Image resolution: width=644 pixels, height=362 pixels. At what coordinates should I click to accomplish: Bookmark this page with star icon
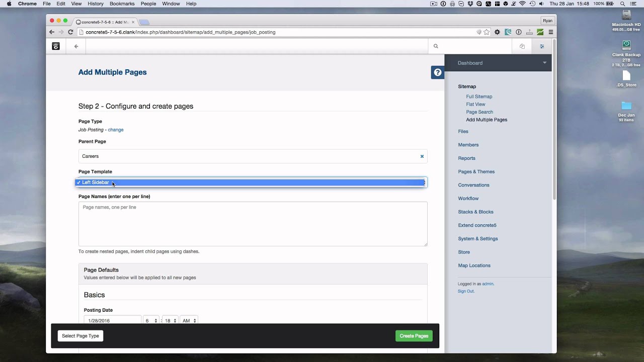pos(487,32)
